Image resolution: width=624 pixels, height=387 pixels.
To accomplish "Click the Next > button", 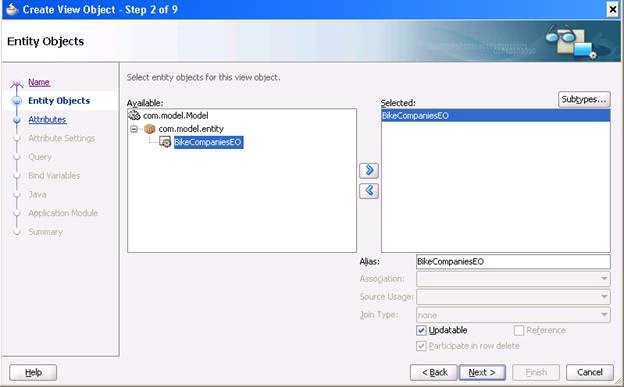I will pyautogui.click(x=482, y=373).
